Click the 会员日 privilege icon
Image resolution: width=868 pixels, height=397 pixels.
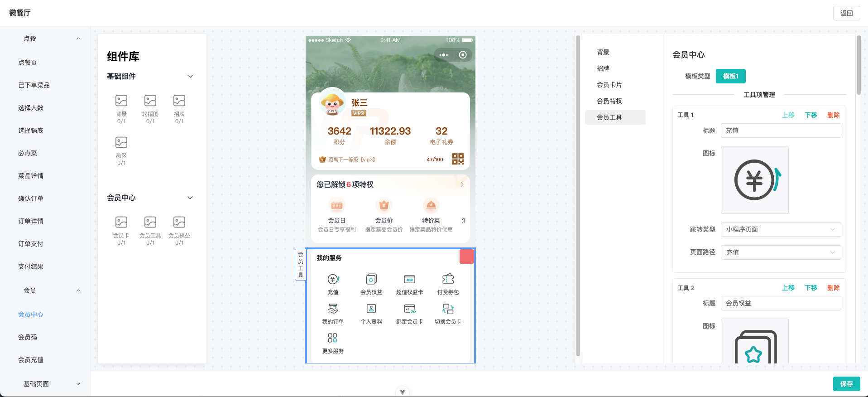click(x=337, y=205)
